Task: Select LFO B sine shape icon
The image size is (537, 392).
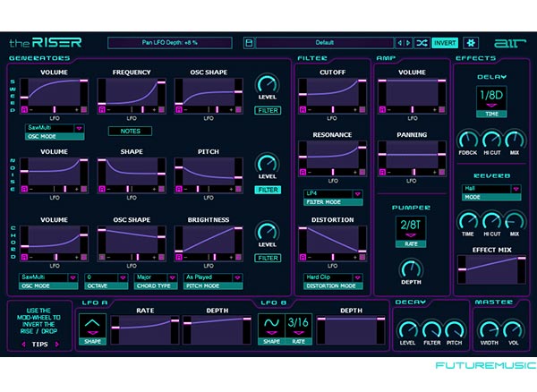Action: pos(271,326)
